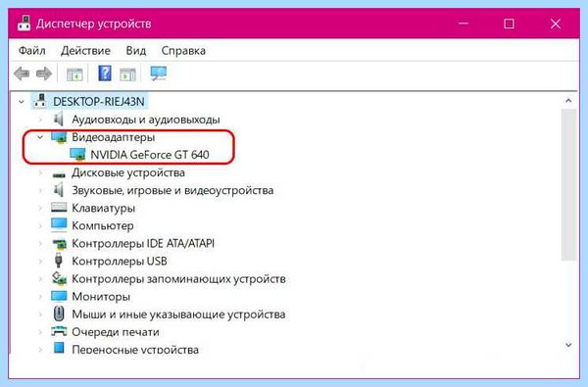Expand the Аудиовходы и аудиовыходы category

[40, 120]
